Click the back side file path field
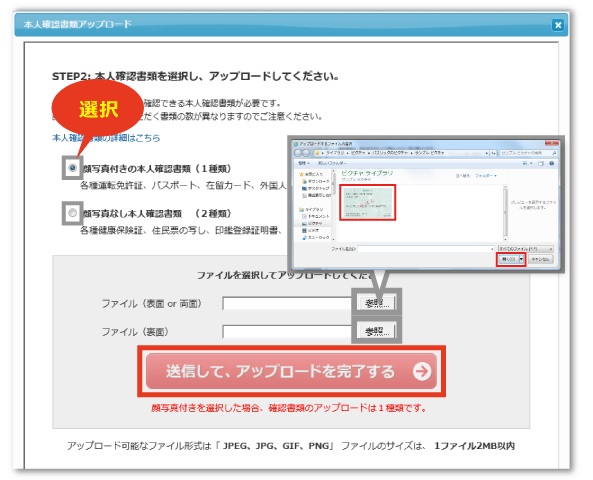Screen dimensions: 593x480 (x=287, y=332)
